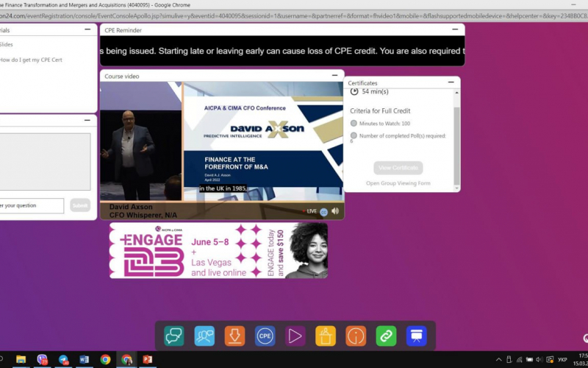Click the scrolling CPE reminder message
The width and height of the screenshot is (588, 368).
(282, 51)
